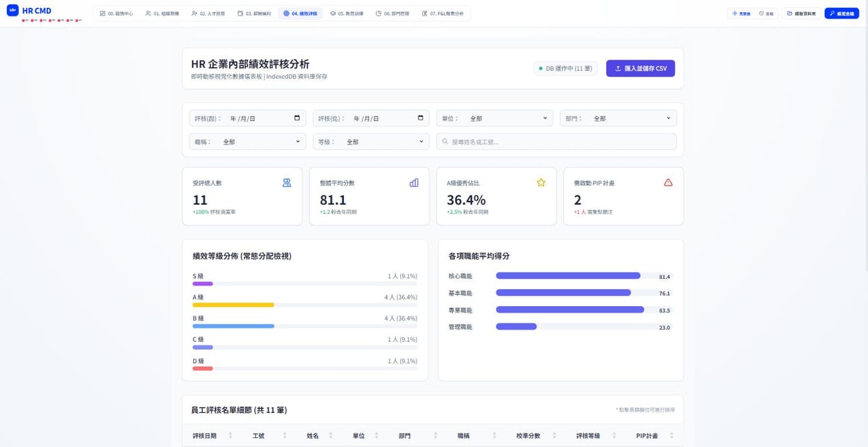Click the search magnifier icon
This screenshot has height=447, width=868.
pos(445,142)
